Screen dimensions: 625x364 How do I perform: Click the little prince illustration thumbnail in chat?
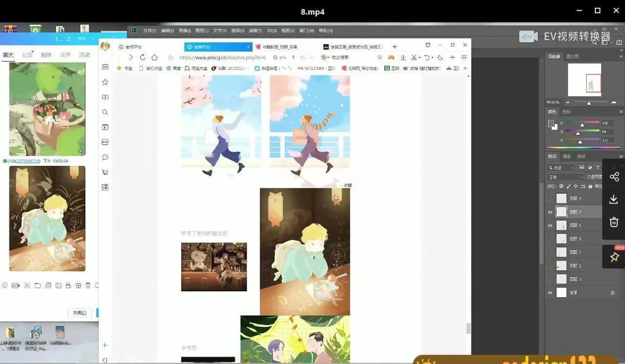tap(46, 218)
